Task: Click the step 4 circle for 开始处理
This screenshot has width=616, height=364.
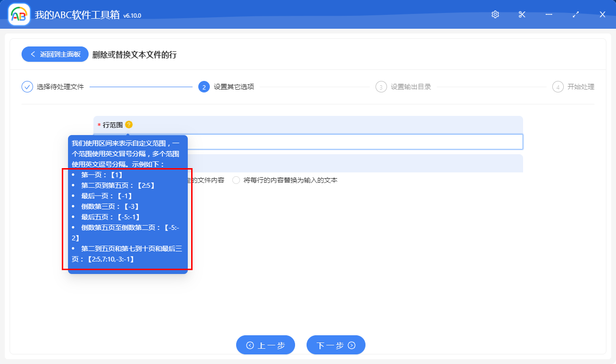Action: 558,87
